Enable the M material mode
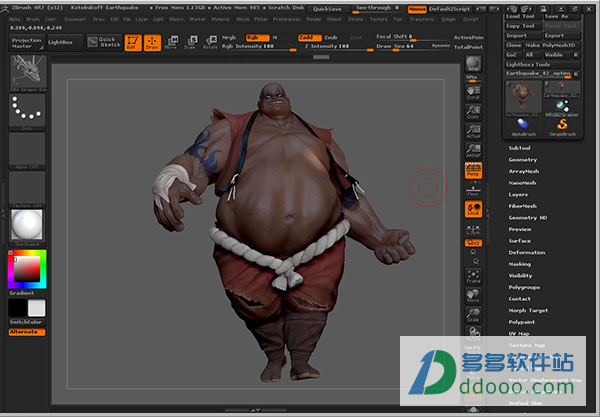The image size is (600, 417). pos(275,37)
